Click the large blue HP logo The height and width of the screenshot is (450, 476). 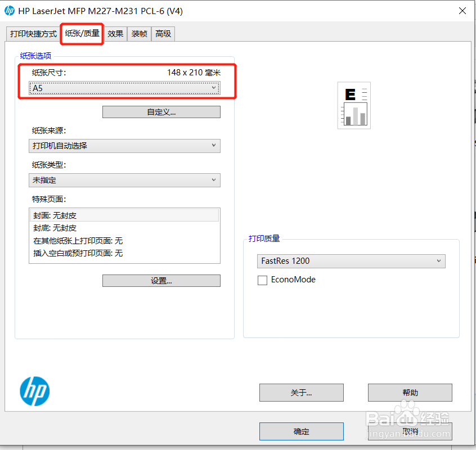pyautogui.click(x=35, y=391)
